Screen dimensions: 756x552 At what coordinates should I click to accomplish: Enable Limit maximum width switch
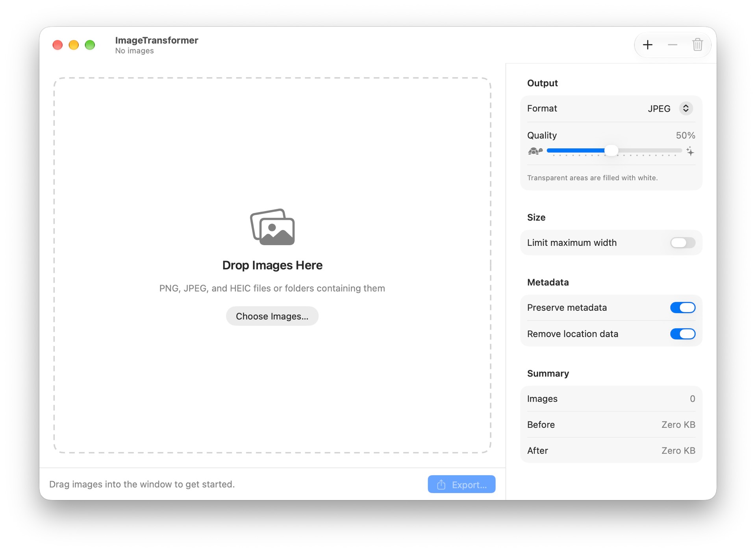683,243
